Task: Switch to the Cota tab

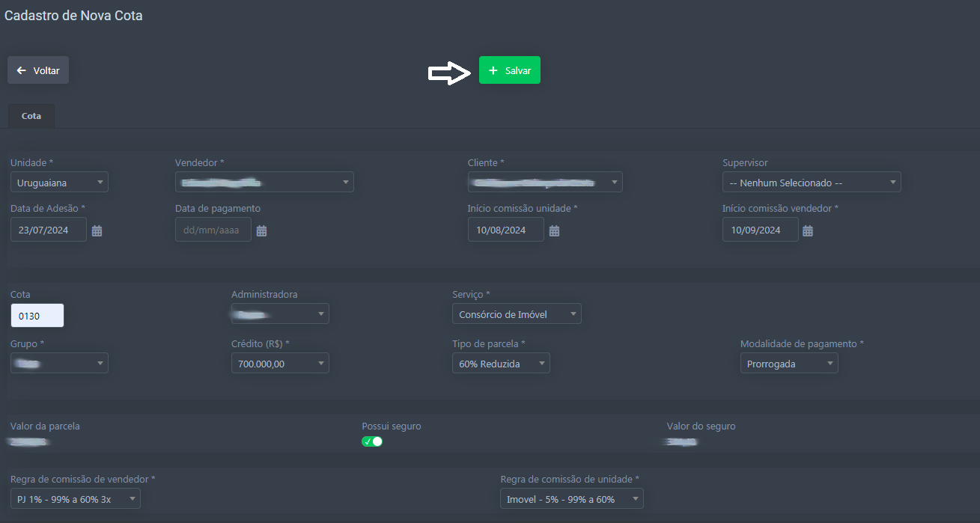Action: [x=31, y=117]
